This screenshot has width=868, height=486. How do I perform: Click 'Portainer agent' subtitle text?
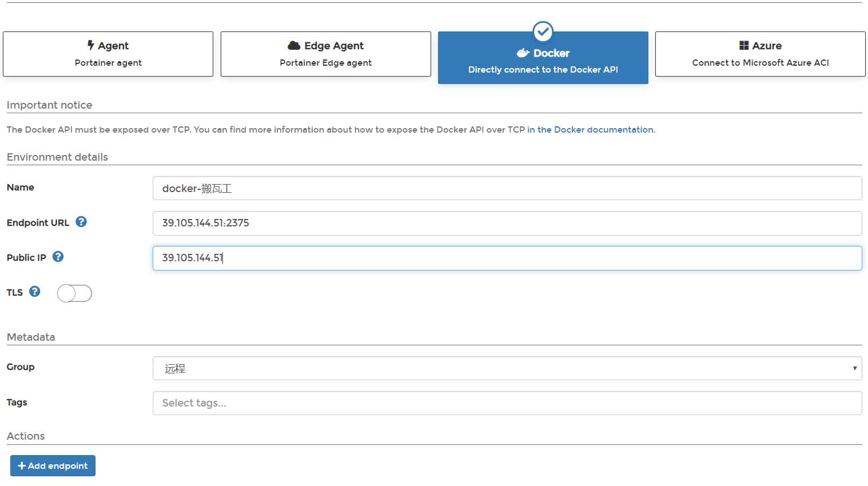pyautogui.click(x=108, y=63)
